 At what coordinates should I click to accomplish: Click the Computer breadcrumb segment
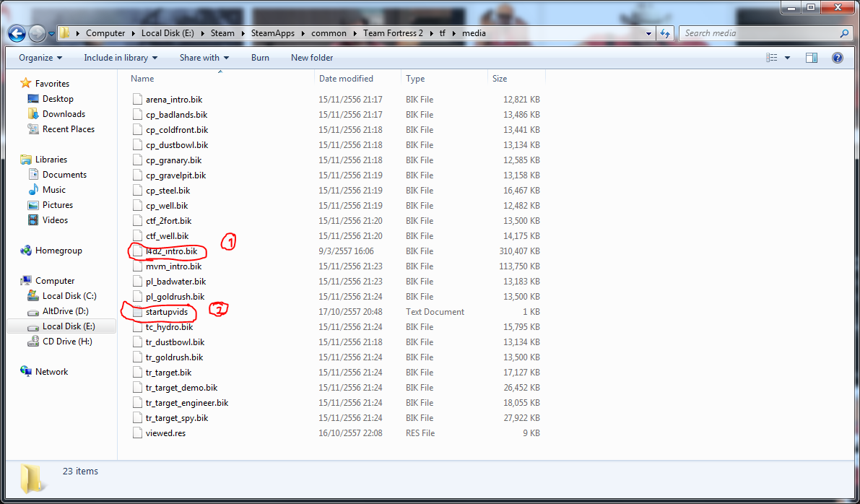105,33
